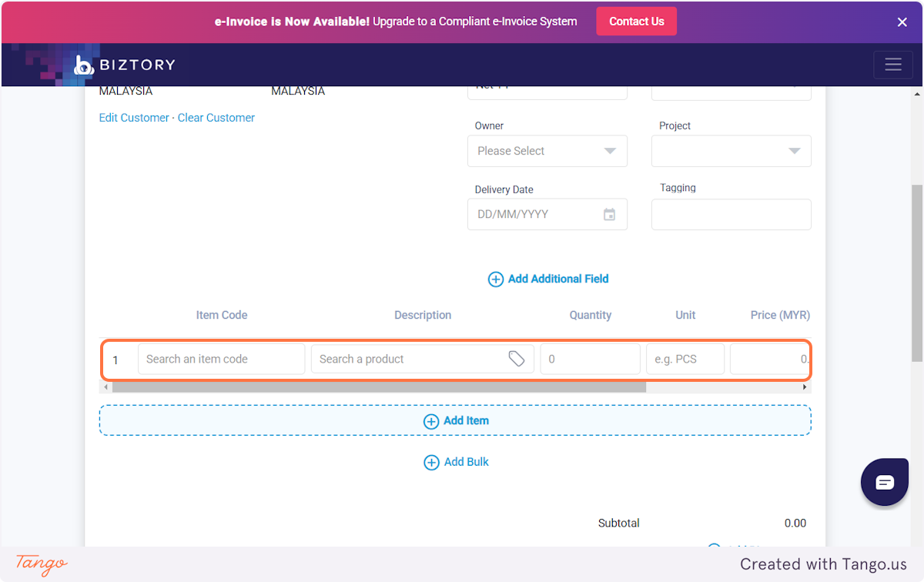Click the item table scroll left arrow
Screen dimensions: 924x582
(x=105, y=387)
